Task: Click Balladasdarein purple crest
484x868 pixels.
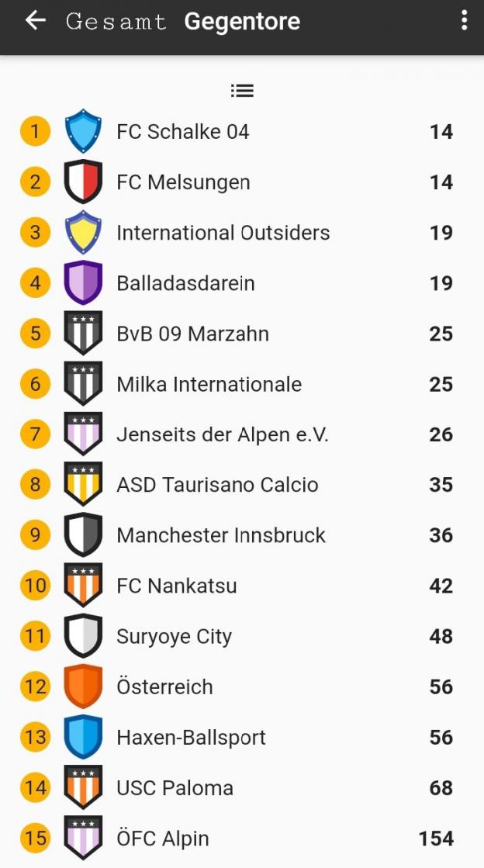Action: 83,282
